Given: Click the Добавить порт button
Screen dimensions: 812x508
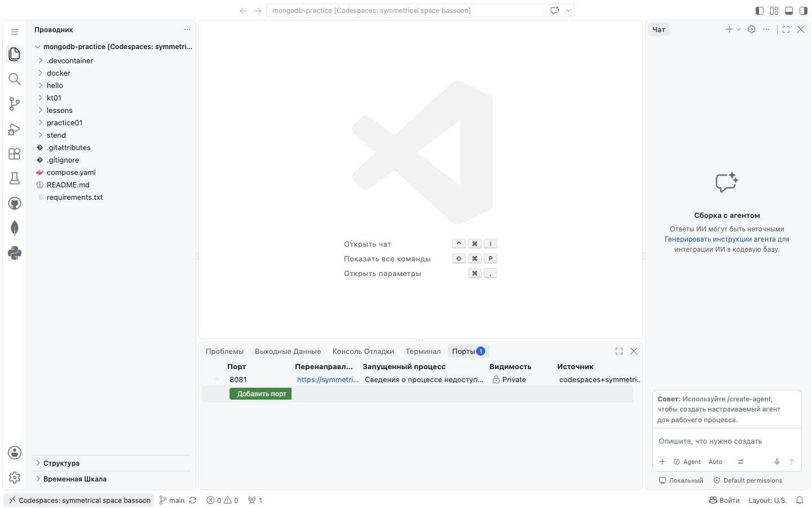Looking at the screenshot, I should tap(261, 394).
